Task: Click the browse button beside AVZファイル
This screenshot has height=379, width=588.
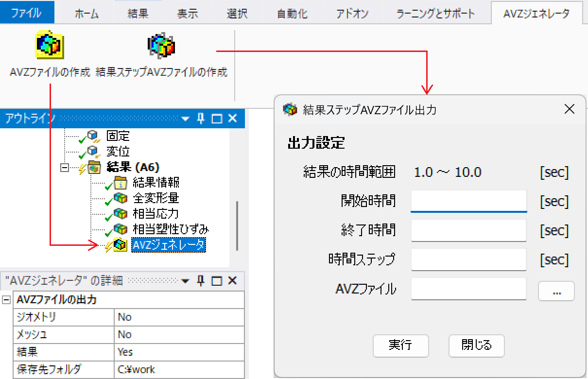Action: point(556,291)
